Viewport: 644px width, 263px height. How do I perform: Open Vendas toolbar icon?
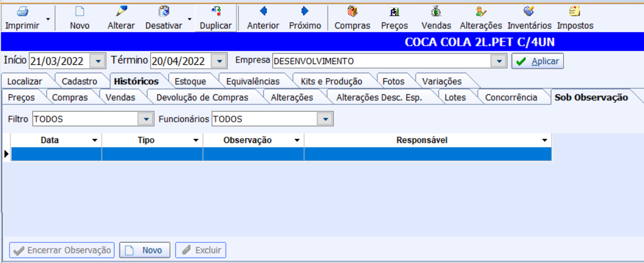436,11
